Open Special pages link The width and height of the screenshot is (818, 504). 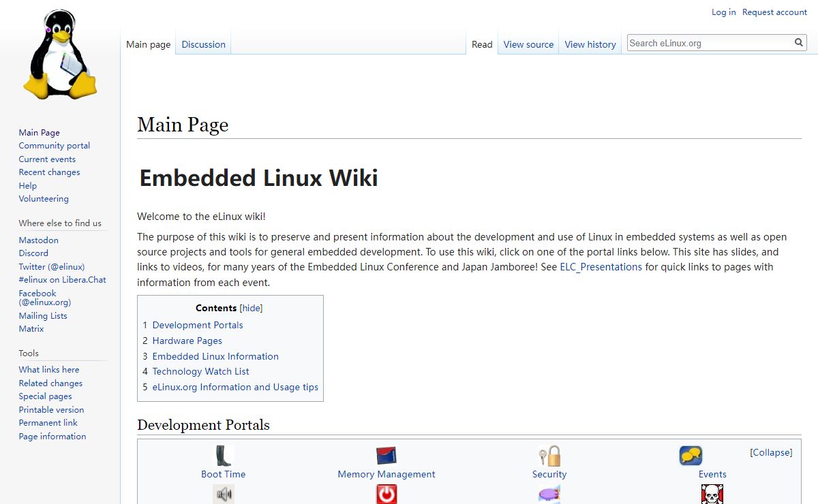pos(45,396)
